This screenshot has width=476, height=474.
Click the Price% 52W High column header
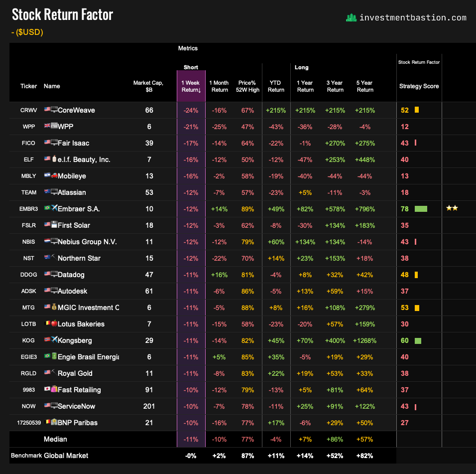click(247, 86)
